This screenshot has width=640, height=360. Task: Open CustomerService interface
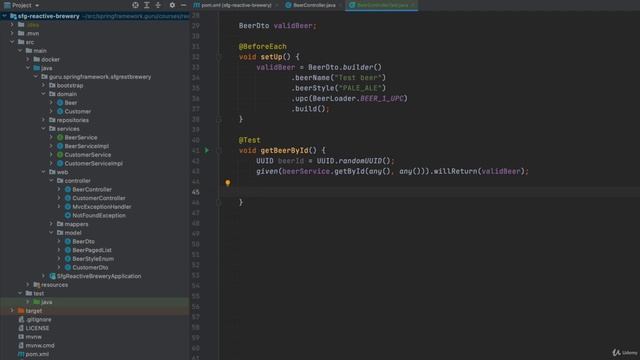88,155
